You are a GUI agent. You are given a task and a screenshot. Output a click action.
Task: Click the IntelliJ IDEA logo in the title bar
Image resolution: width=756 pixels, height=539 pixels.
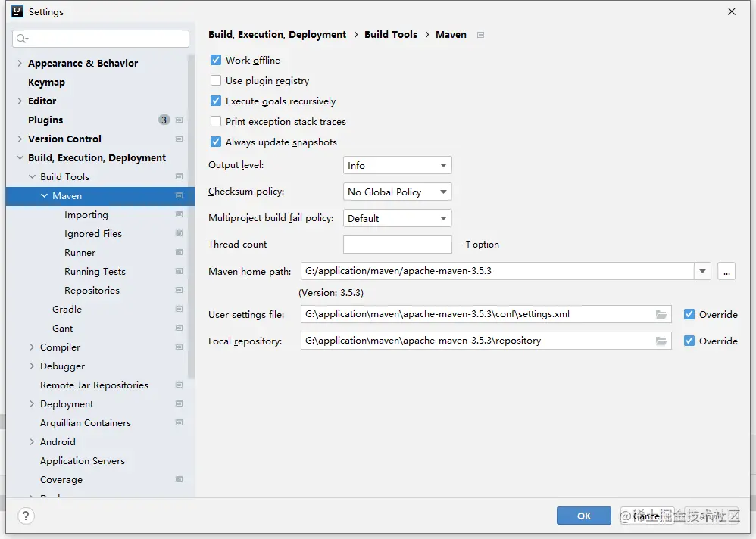[x=17, y=11]
